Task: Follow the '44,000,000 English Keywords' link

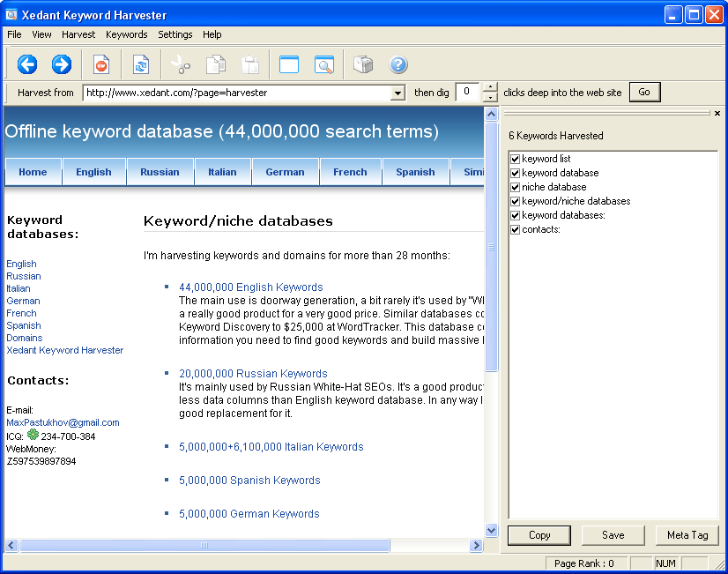Action: click(x=250, y=287)
